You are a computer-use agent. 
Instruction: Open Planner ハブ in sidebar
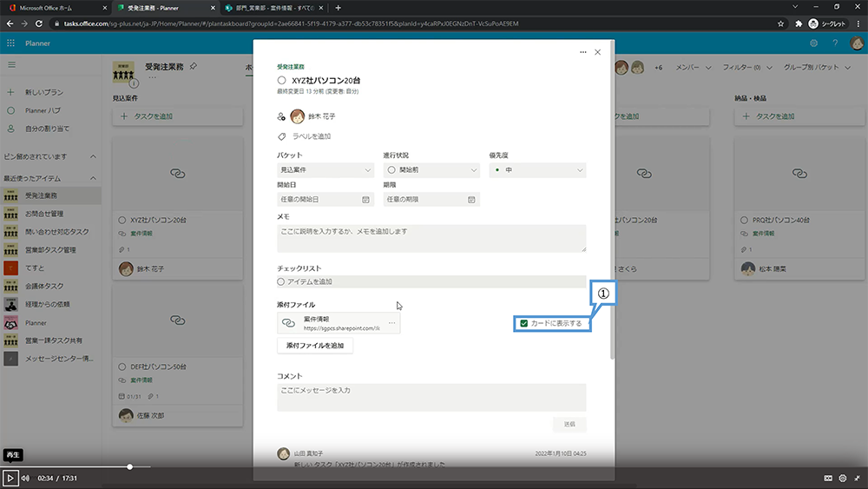[43, 111]
